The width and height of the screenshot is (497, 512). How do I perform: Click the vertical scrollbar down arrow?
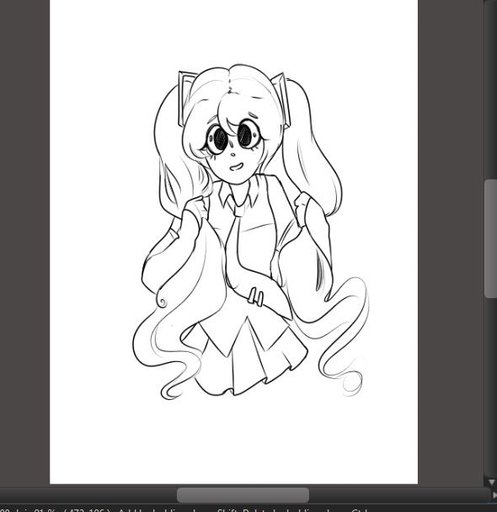(x=491, y=483)
